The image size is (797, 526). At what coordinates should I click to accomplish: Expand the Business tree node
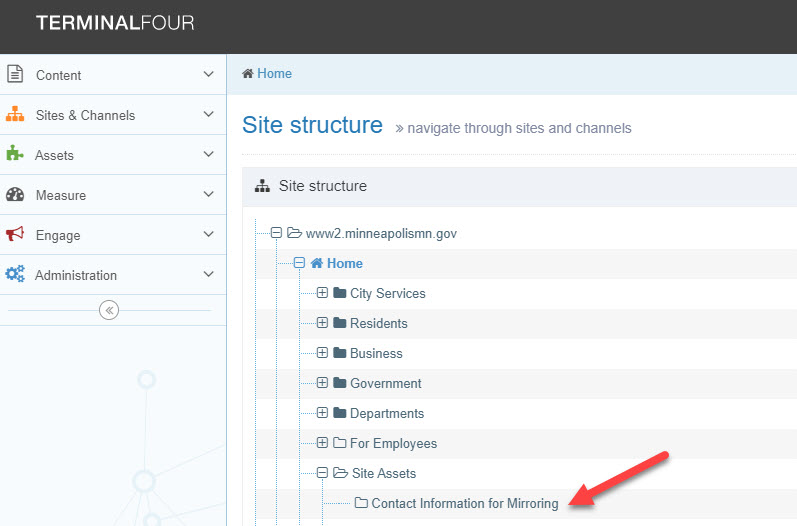tap(322, 353)
